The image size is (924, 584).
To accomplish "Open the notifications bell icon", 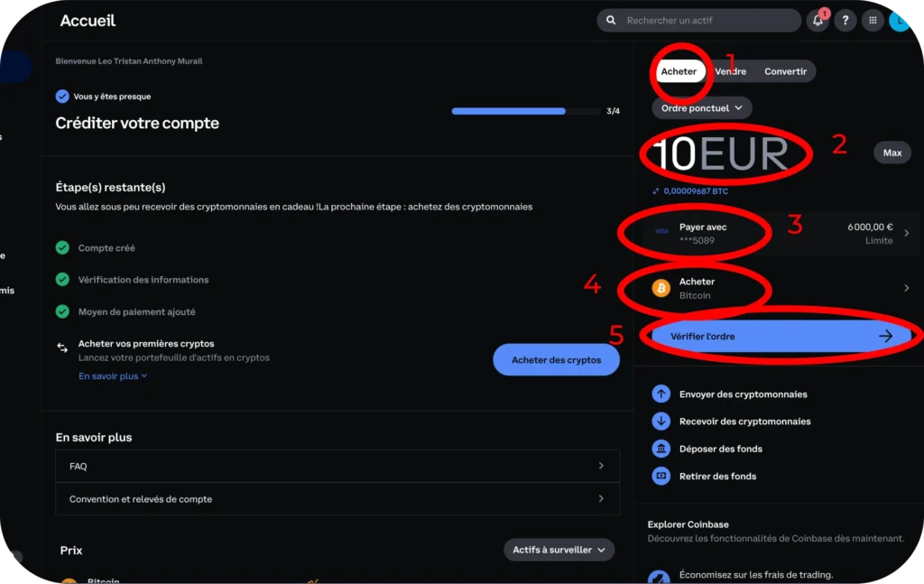I will tap(818, 21).
